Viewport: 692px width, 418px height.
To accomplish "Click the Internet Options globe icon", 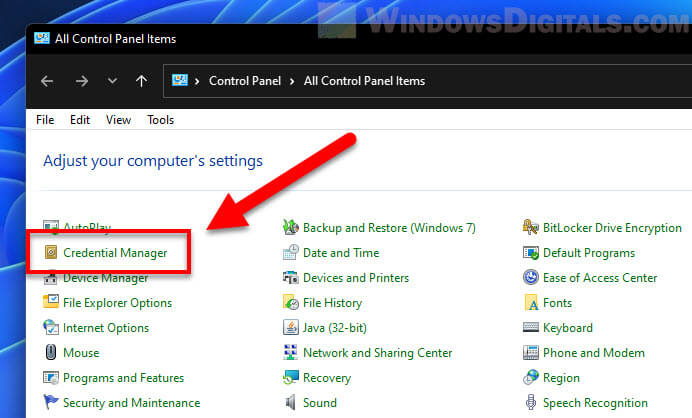I will pos(51,328).
